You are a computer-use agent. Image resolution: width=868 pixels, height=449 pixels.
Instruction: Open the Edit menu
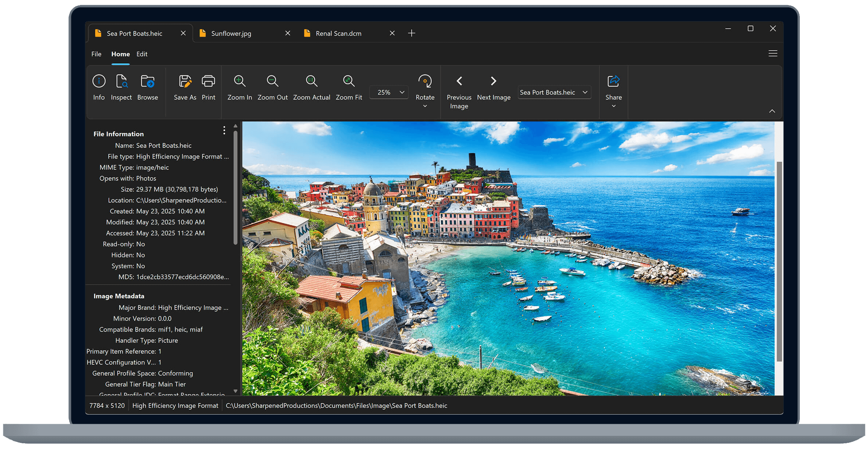[142, 54]
